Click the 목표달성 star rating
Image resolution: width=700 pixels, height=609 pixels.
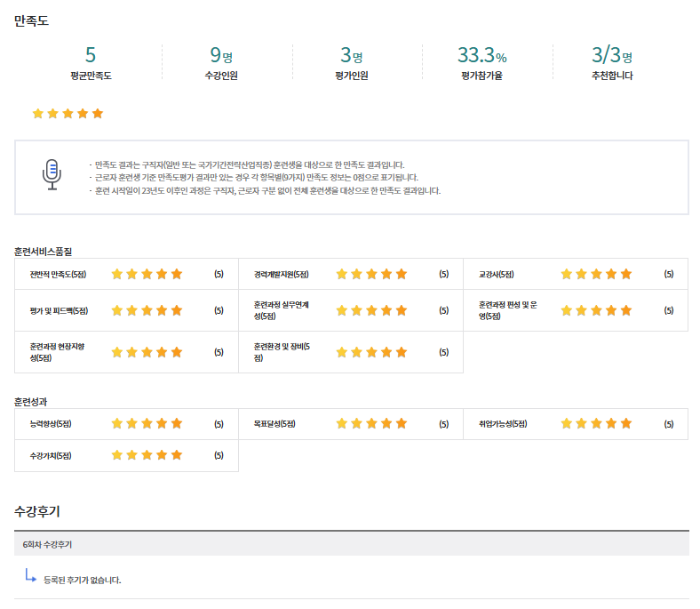point(371,424)
